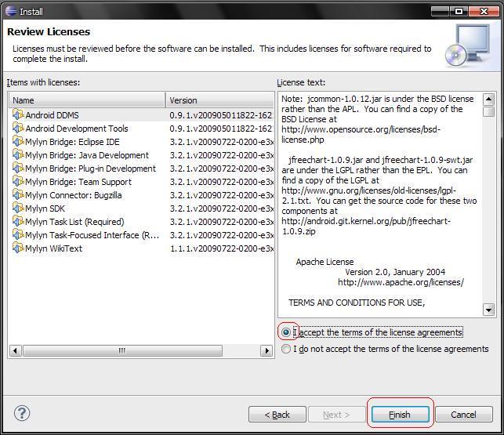Click the Mylyn Task-Focused Interface icon
This screenshot has height=435, width=504.
pyautogui.click(x=18, y=235)
